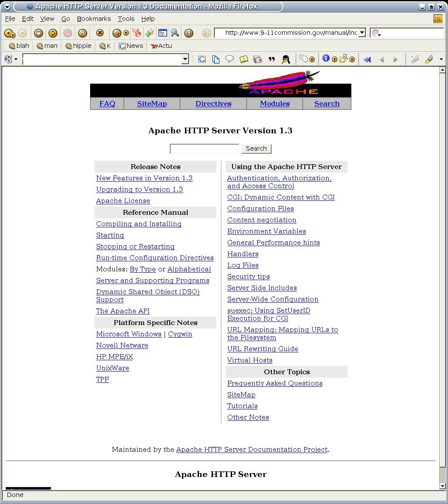Open the Cygwin link
Viewport: 448px width, 504px height.
pyautogui.click(x=180, y=334)
